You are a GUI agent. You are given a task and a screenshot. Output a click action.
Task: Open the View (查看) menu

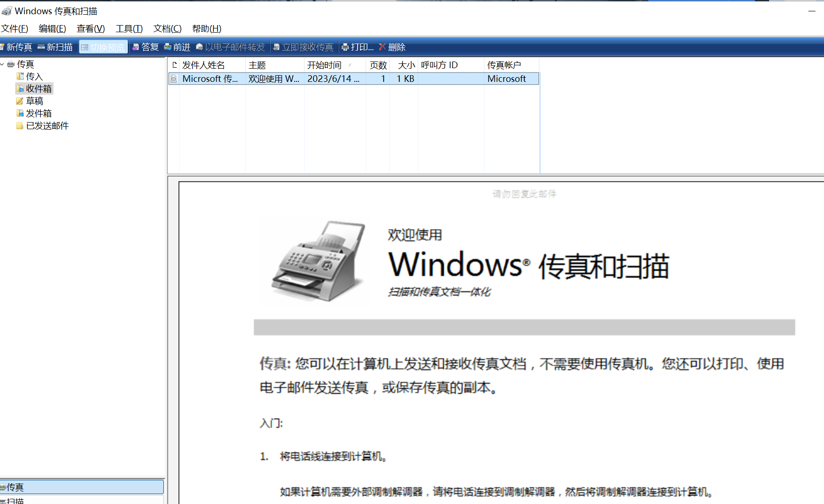click(90, 28)
